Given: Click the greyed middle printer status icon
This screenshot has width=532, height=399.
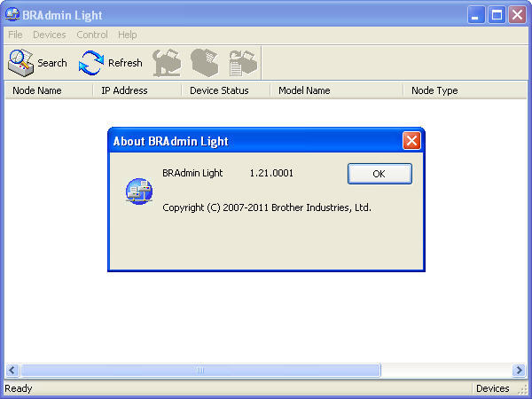Looking at the screenshot, I should 205,63.
